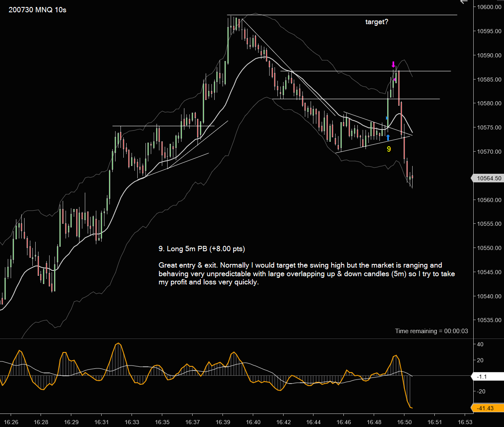Click the oscillator scale label 20
Viewport: 504px width, 427px height.
click(x=480, y=360)
